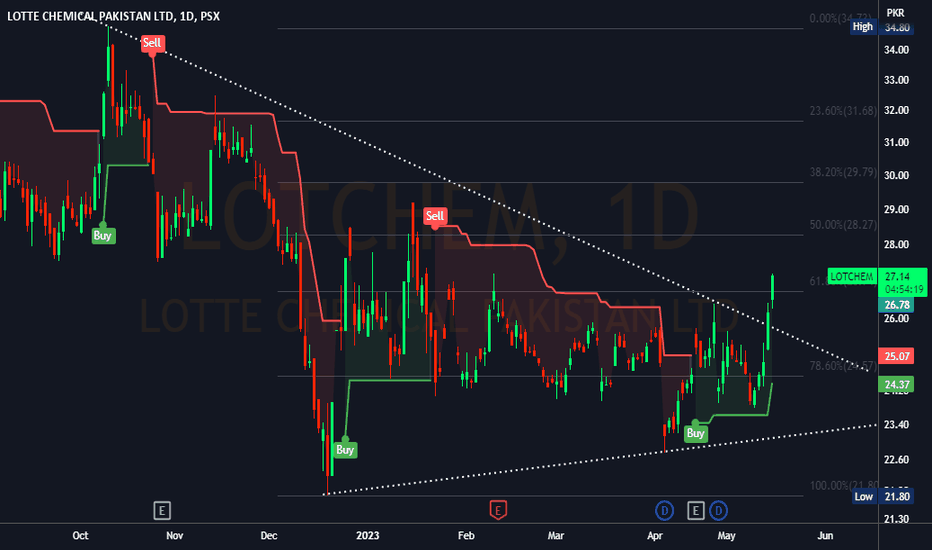Click the LOTCHEM 27.14 current price tag
Screen dimensions: 932x550
pos(877,276)
